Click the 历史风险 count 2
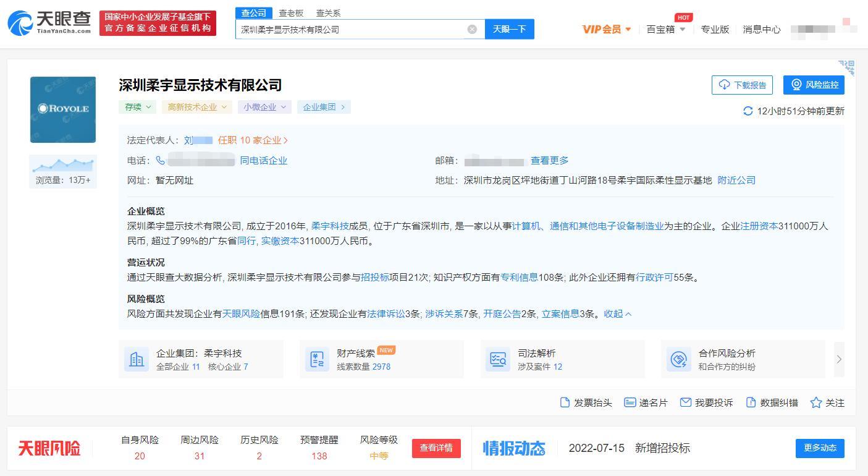The width and height of the screenshot is (868, 476). pyautogui.click(x=259, y=456)
